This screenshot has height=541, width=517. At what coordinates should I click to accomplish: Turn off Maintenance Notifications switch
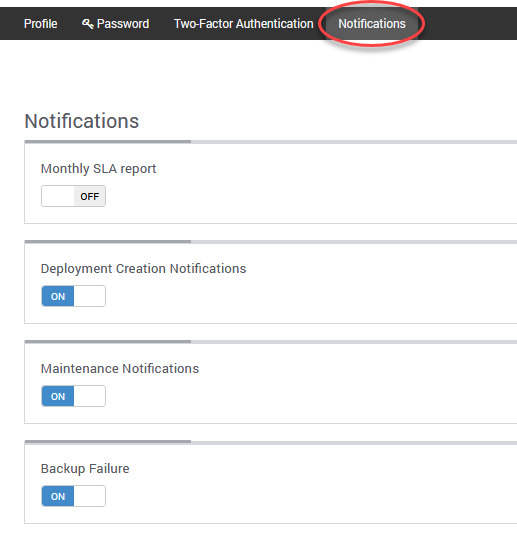(x=73, y=396)
